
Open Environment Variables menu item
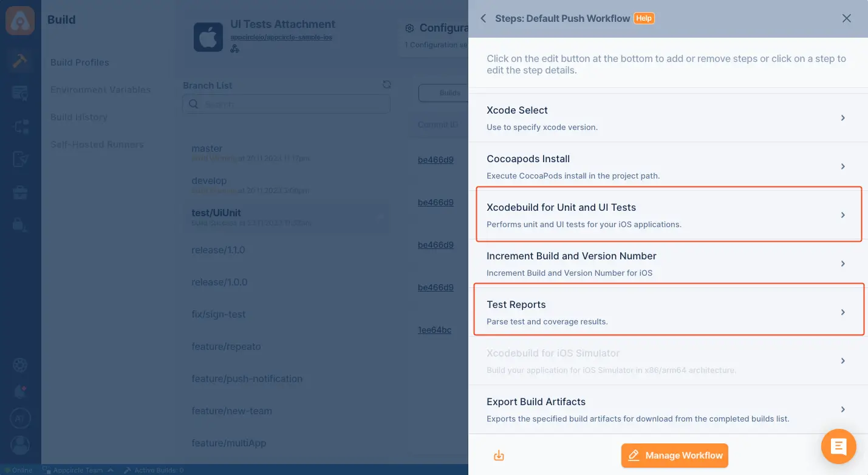(100, 89)
